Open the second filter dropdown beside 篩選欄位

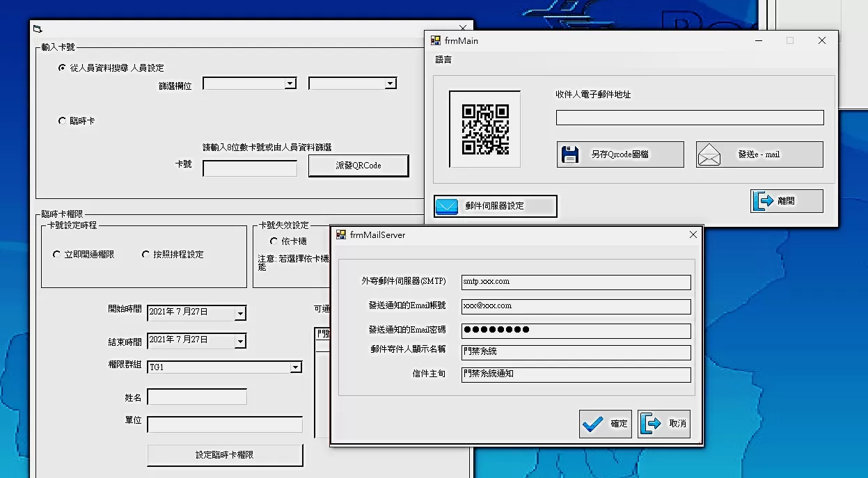390,83
